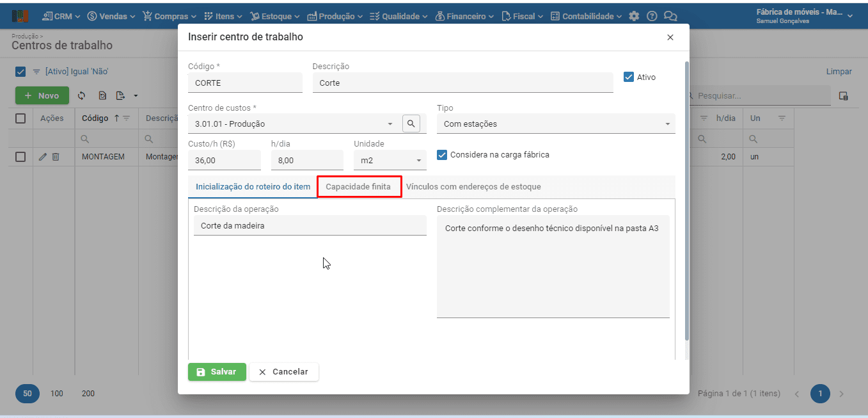Viewport: 868px width, 418px height.
Task: Open the Estoque menu
Action: point(275,16)
